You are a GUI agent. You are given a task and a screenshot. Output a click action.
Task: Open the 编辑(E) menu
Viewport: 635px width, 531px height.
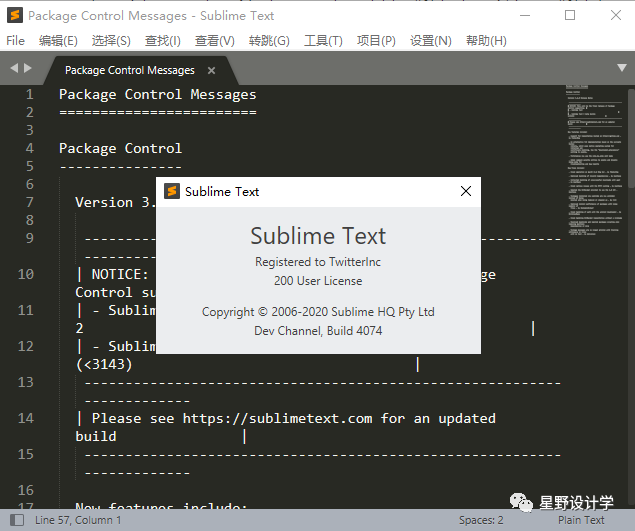tap(58, 41)
